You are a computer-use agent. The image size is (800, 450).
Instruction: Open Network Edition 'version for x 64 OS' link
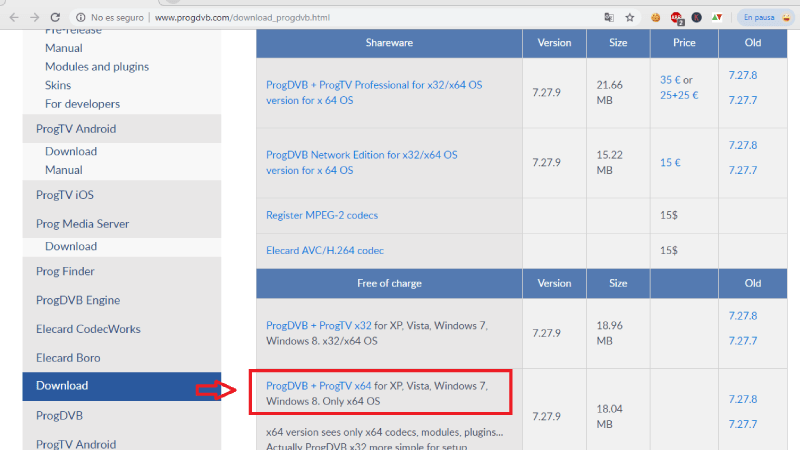pos(310,170)
